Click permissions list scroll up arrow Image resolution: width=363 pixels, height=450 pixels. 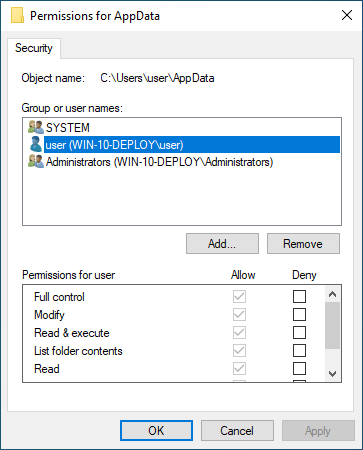[x=332, y=294]
